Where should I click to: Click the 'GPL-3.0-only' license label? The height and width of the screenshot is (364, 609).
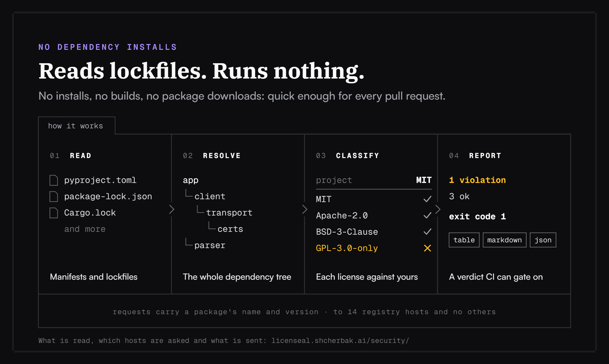click(x=347, y=248)
